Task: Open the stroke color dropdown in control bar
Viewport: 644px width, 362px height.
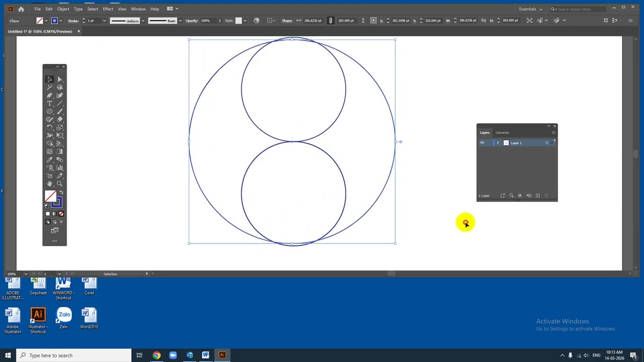Action: tap(60, 21)
